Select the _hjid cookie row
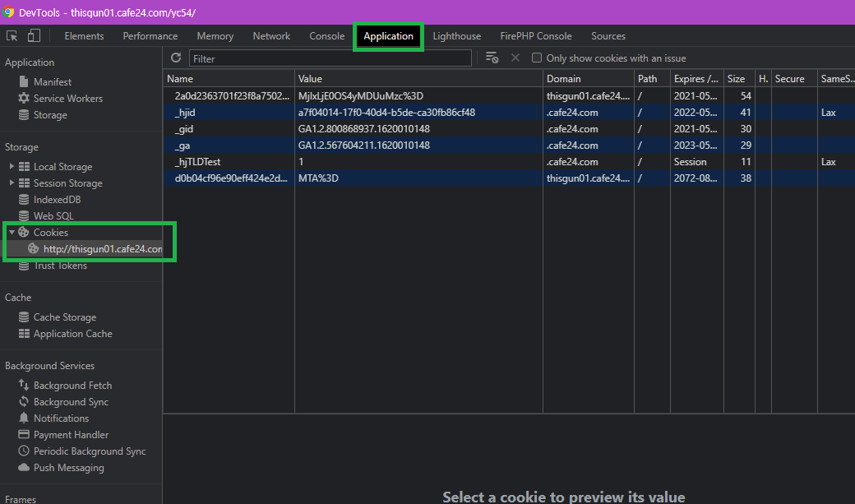The image size is (855, 504). tap(230, 113)
